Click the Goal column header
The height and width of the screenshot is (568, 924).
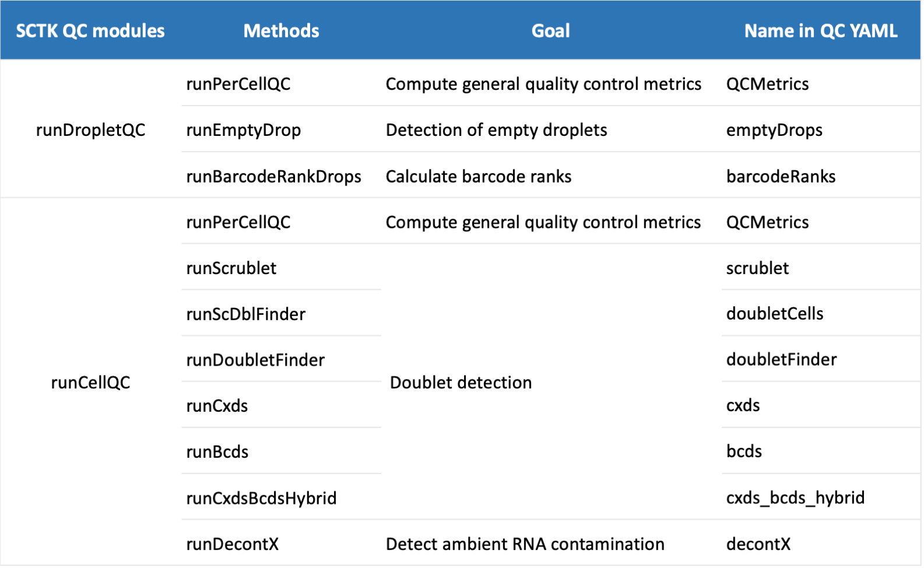tap(550, 30)
